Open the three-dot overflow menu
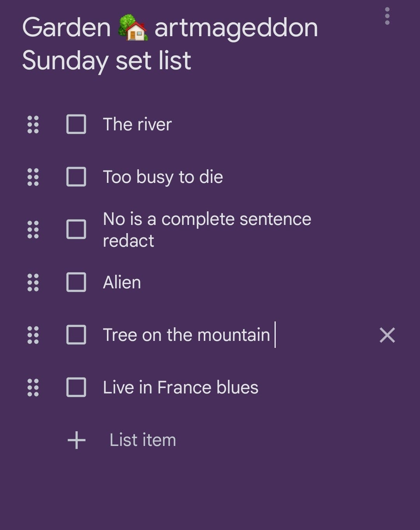420x530 pixels. [387, 16]
